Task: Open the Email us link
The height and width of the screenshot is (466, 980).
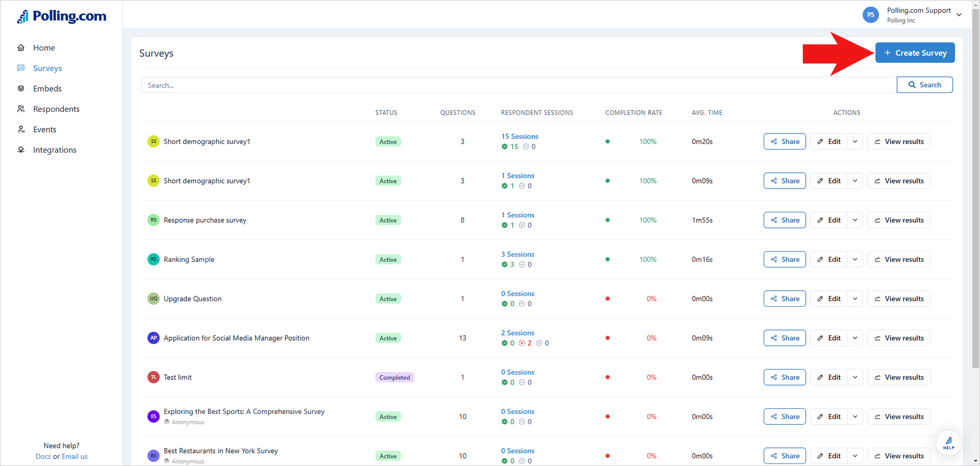Action: click(75, 456)
